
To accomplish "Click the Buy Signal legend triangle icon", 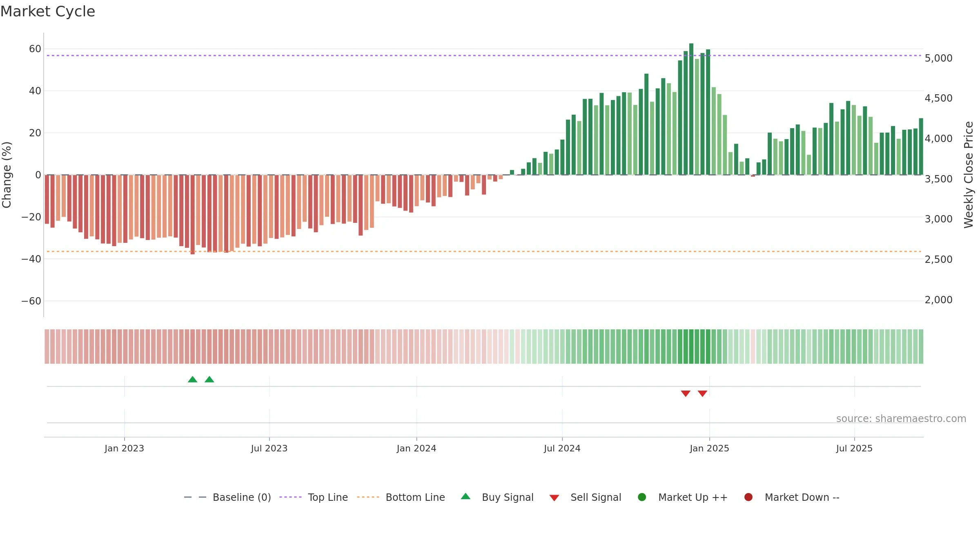I will (465, 496).
